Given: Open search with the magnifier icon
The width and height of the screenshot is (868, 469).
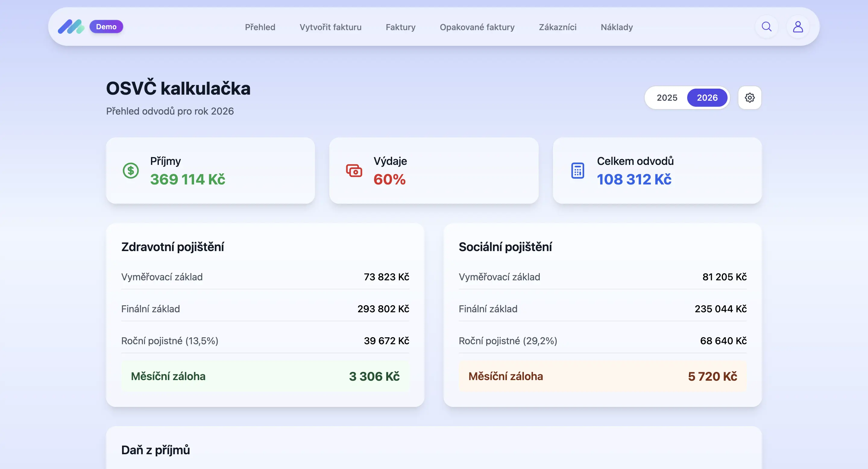Looking at the screenshot, I should click(x=766, y=27).
